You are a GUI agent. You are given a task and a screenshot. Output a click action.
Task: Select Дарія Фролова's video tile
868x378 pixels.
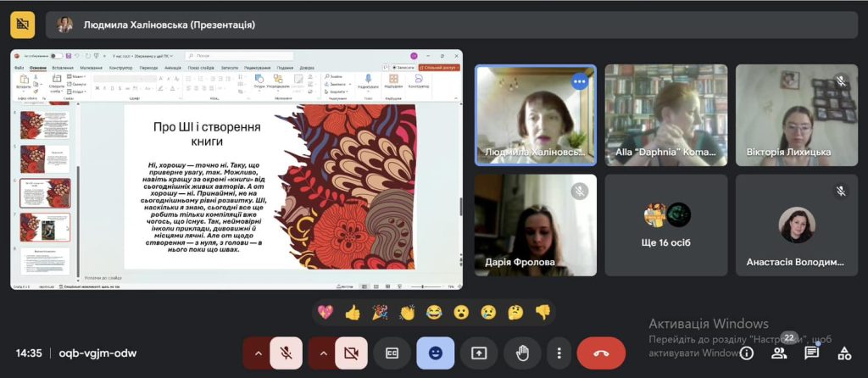(535, 225)
